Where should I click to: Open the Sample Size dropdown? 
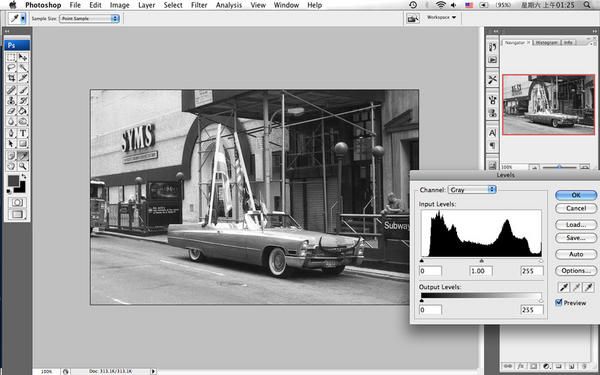click(89, 18)
